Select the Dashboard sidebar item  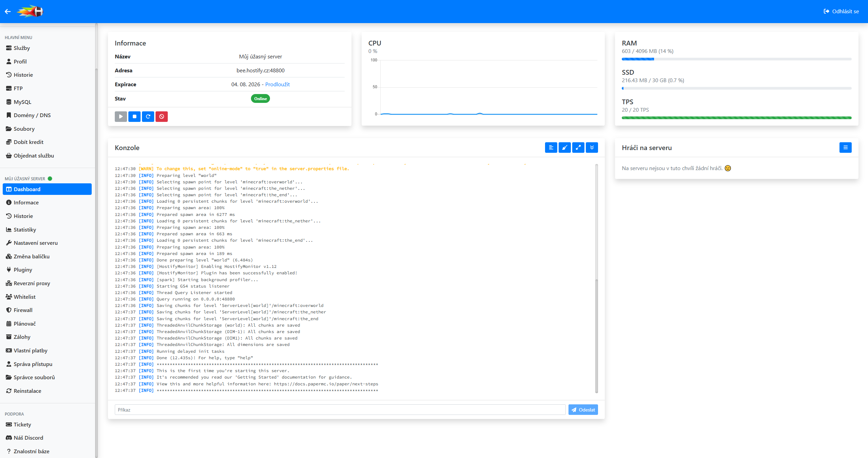tap(47, 189)
